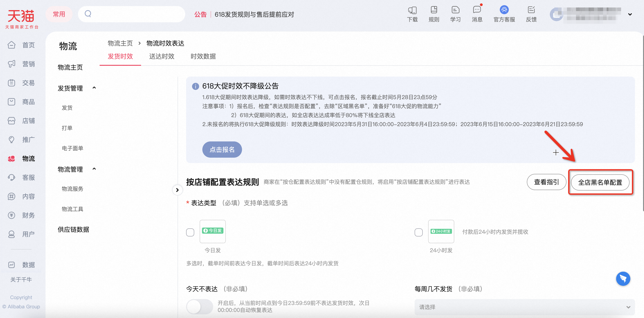
Task: Open 物流主页 in logistics menu
Action: 70,67
